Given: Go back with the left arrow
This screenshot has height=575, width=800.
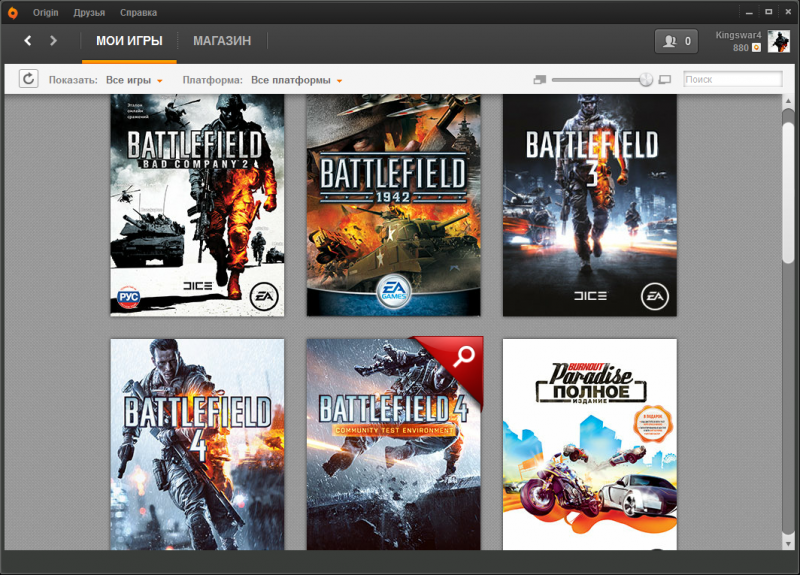Looking at the screenshot, I should tap(28, 41).
